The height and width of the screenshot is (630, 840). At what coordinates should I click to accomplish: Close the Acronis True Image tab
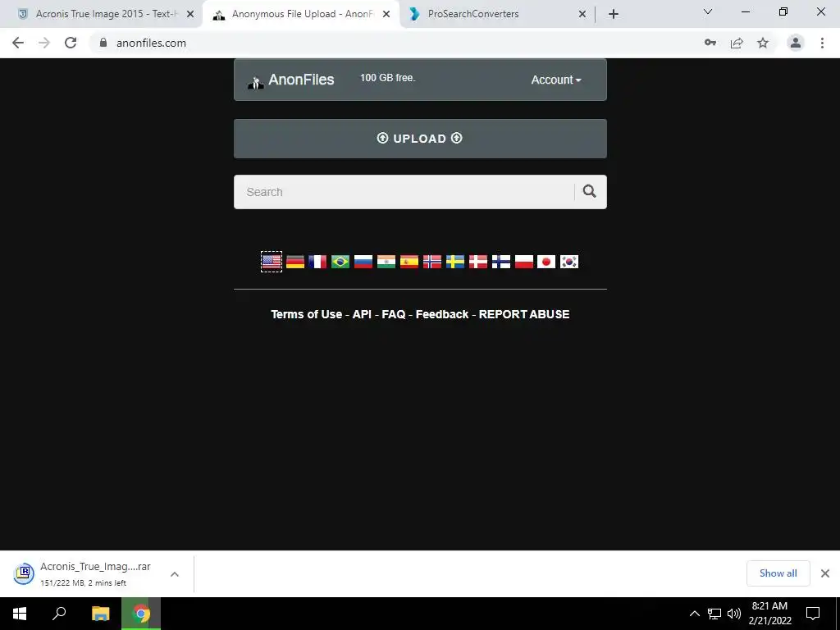point(190,14)
